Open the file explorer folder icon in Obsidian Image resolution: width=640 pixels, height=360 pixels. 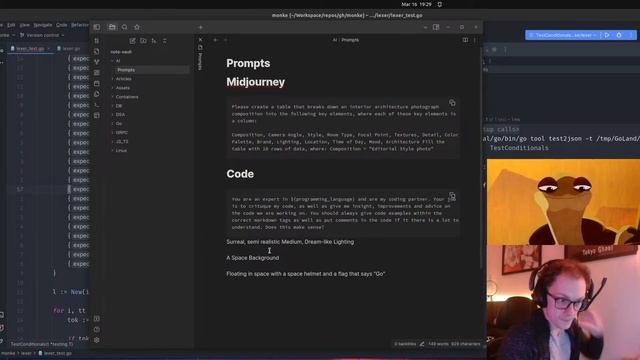(112, 27)
